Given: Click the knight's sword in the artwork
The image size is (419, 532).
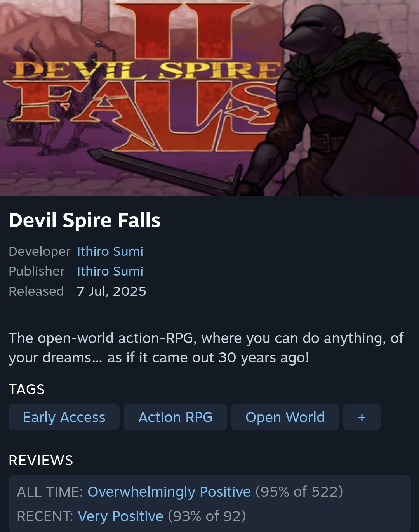Looking at the screenshot, I should [x=167, y=171].
